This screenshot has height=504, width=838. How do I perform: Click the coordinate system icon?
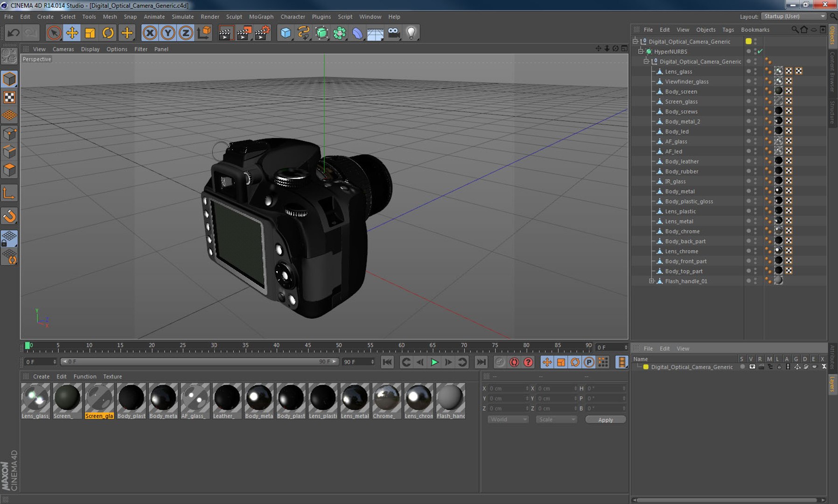pyautogui.click(x=204, y=33)
